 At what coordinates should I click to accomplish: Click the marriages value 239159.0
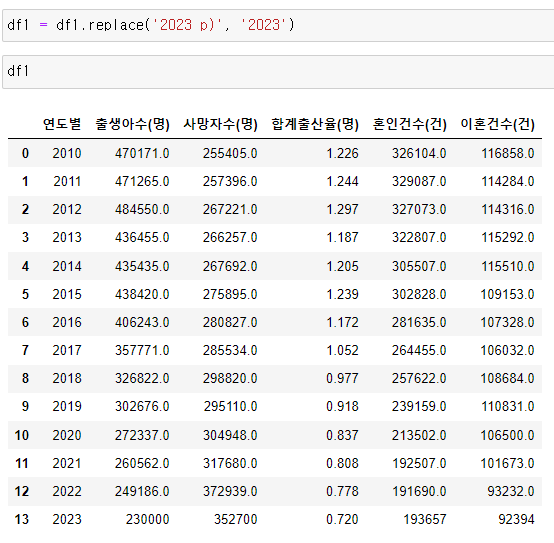419,406
